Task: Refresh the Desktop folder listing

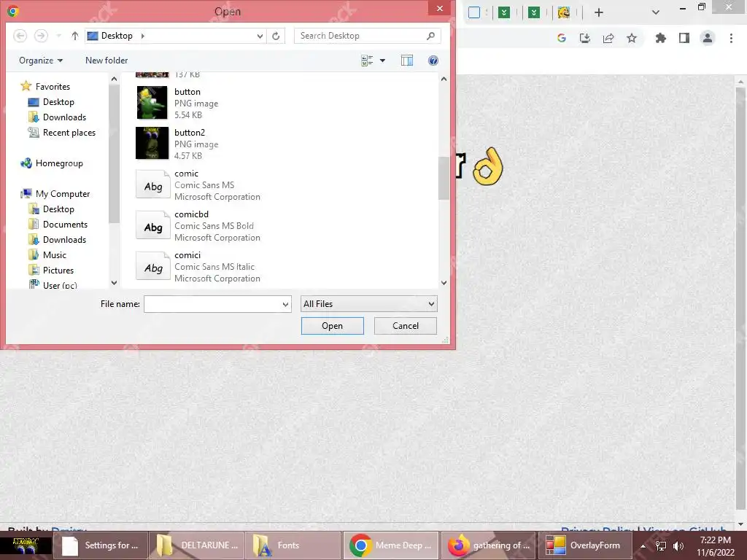Action: [x=276, y=36]
